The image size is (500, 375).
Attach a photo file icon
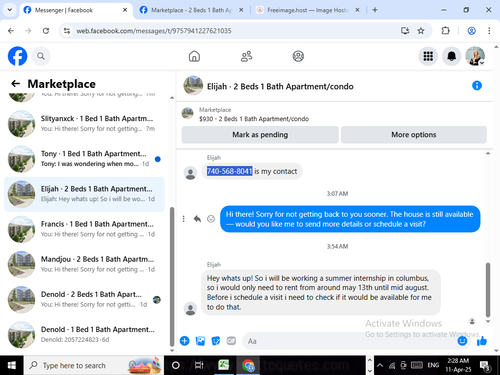[200, 341]
